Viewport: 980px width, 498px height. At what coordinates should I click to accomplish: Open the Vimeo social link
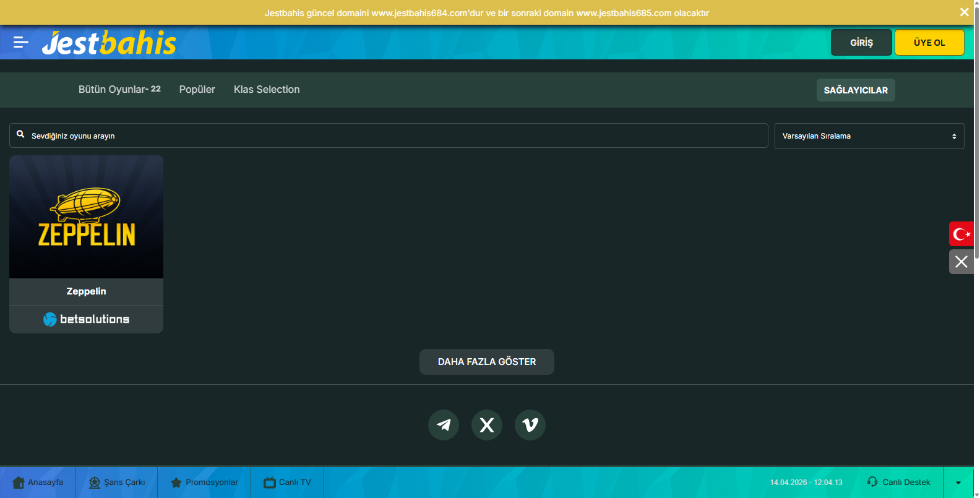tap(530, 425)
